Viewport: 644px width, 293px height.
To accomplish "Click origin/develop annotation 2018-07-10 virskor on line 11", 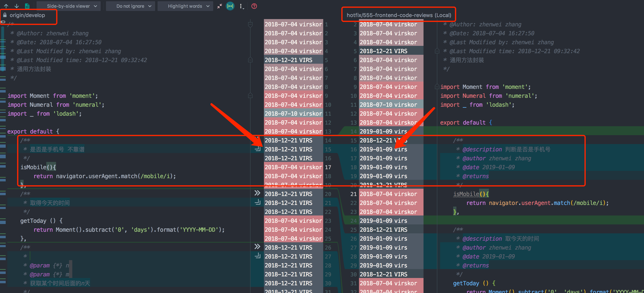I will [294, 114].
